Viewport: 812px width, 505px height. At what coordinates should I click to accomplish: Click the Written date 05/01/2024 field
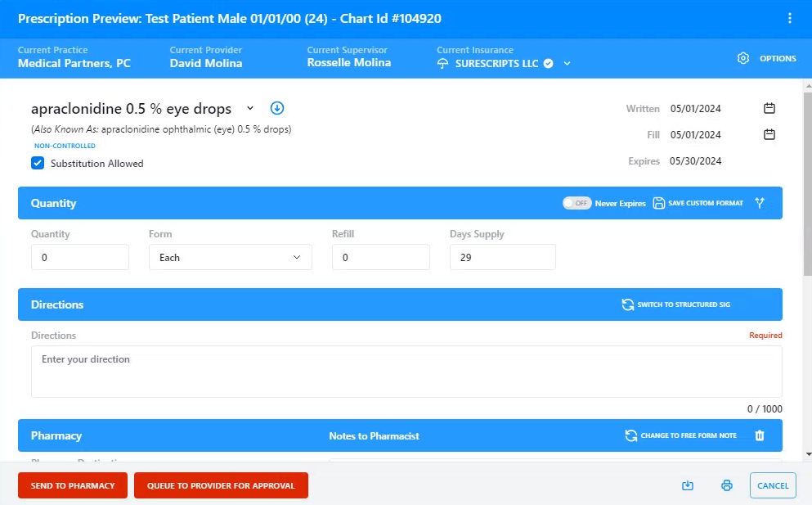(x=696, y=108)
